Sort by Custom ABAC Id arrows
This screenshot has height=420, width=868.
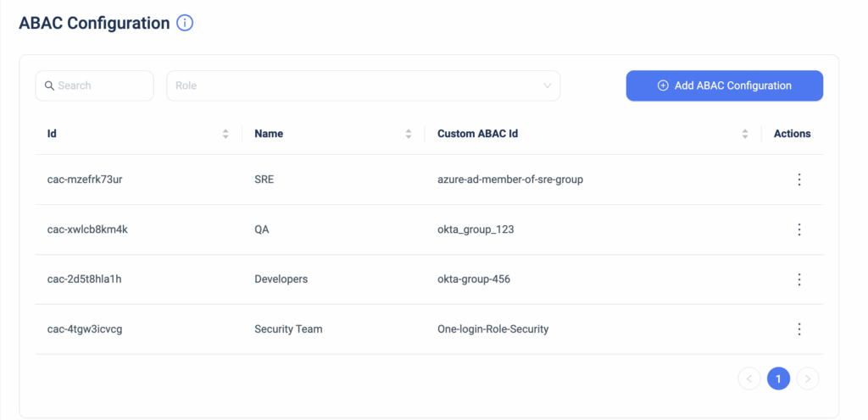(x=745, y=134)
